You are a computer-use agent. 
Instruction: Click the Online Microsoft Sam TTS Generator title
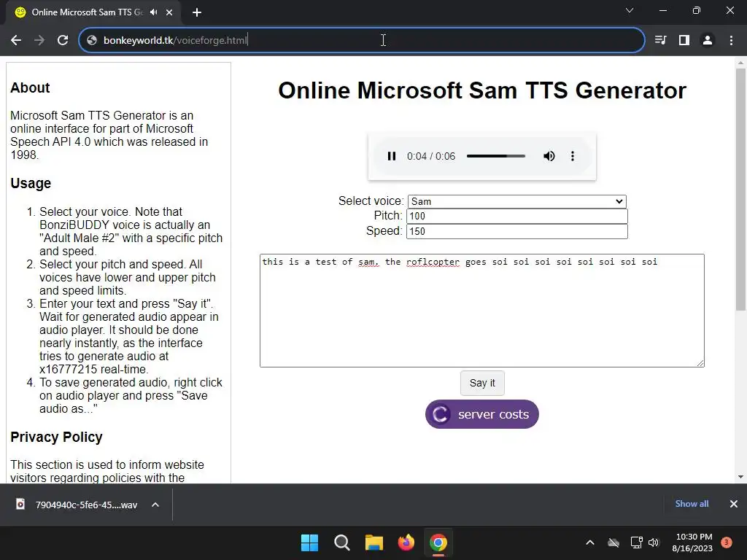482,90
